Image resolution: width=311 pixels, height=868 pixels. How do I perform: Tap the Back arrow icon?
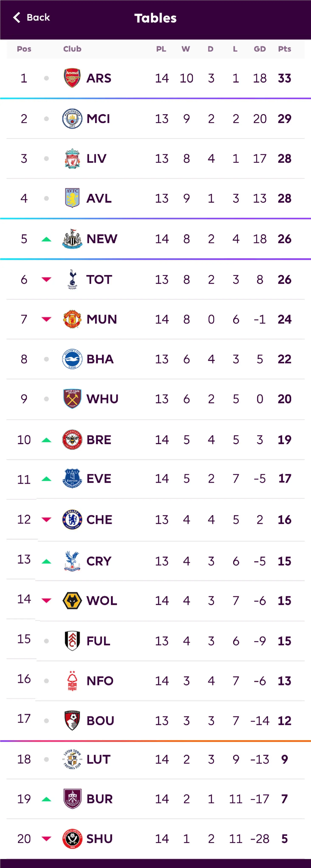coord(17,18)
